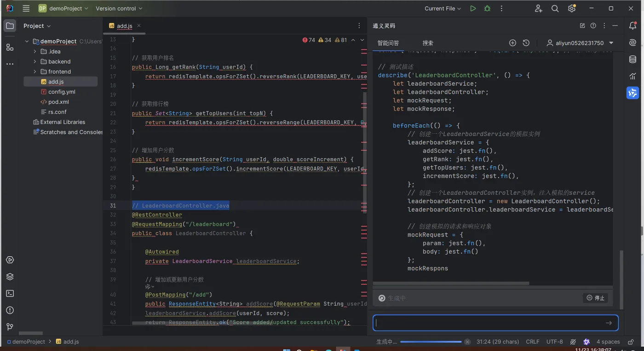Open the Notifications bell
Screen dimensions: 644x351
pos(633,26)
